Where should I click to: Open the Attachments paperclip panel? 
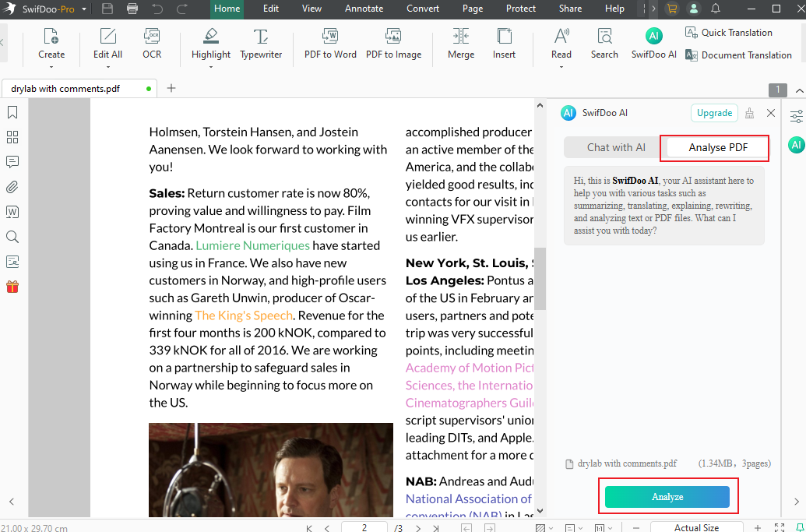pos(12,187)
